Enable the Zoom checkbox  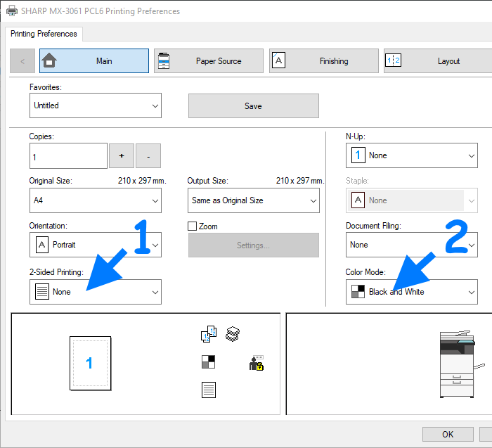(192, 226)
